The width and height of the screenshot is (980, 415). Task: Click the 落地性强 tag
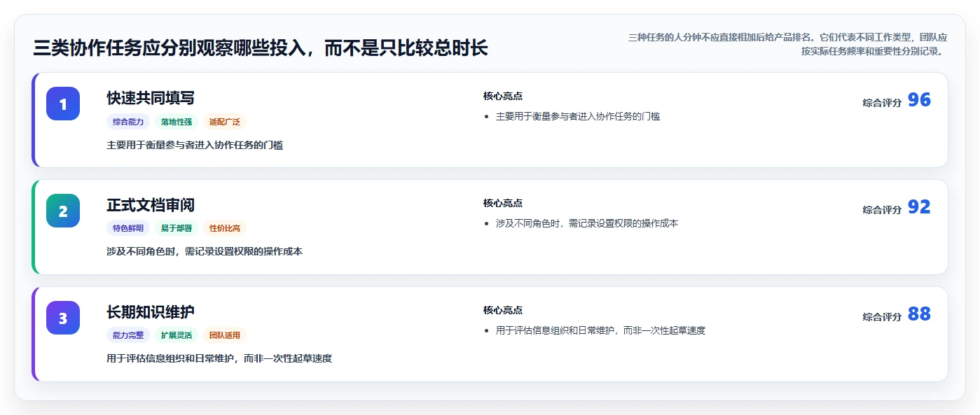177,122
